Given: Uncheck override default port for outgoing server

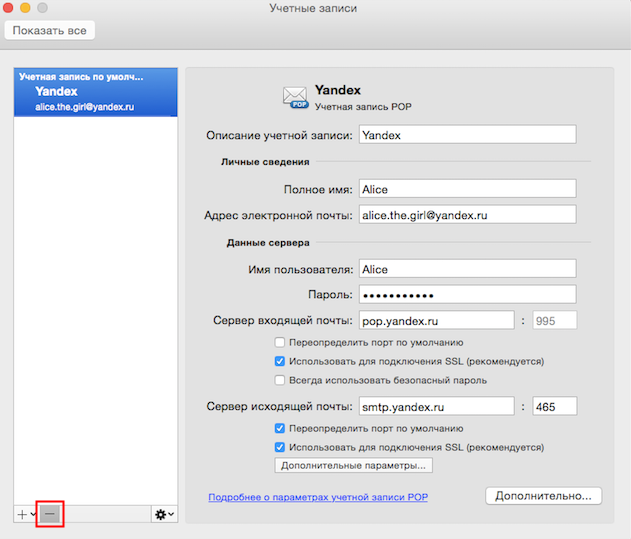Looking at the screenshot, I should tap(280, 428).
